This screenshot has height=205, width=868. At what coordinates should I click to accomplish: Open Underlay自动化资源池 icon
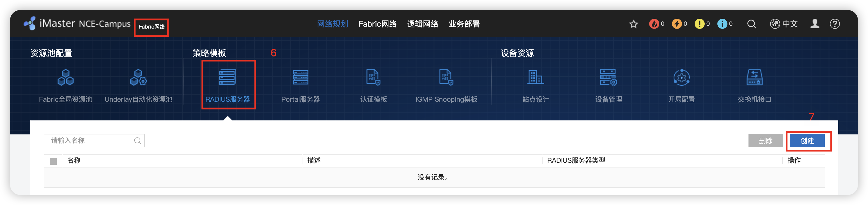pyautogui.click(x=138, y=77)
